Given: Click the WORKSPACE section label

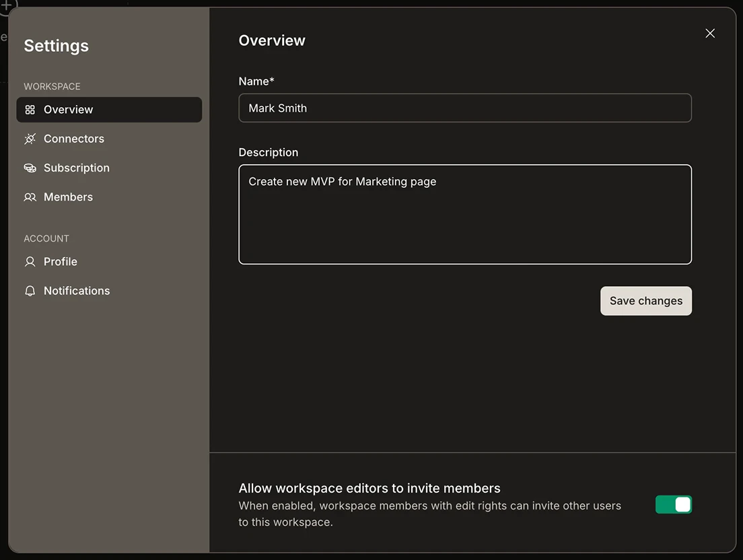Looking at the screenshot, I should tap(52, 86).
